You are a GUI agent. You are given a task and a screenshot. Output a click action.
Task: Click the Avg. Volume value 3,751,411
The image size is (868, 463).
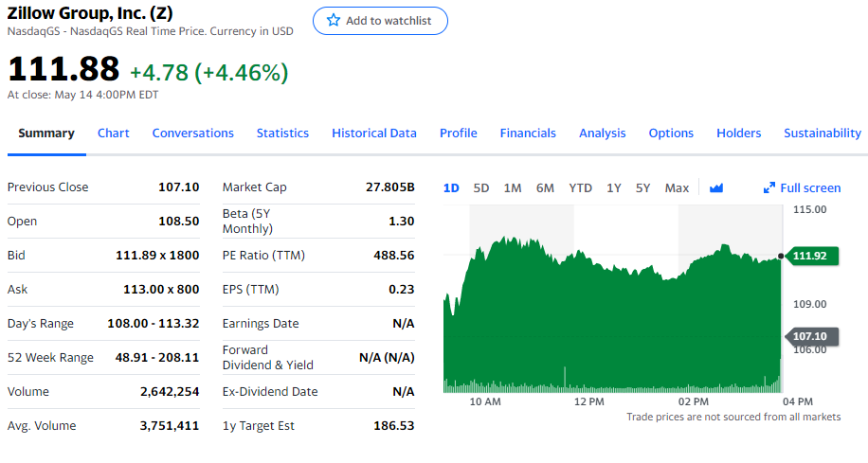pyautogui.click(x=170, y=426)
